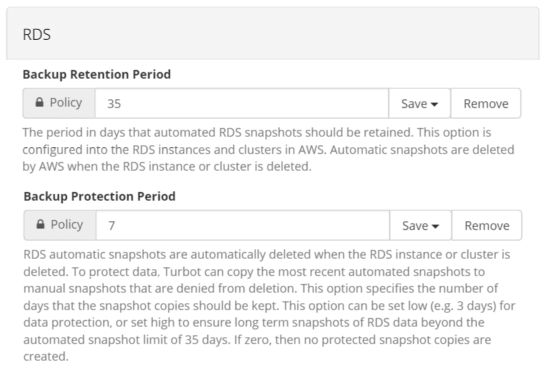The image size is (547, 370).
Task: Remove the Backup Retention Period policy
Action: click(486, 103)
